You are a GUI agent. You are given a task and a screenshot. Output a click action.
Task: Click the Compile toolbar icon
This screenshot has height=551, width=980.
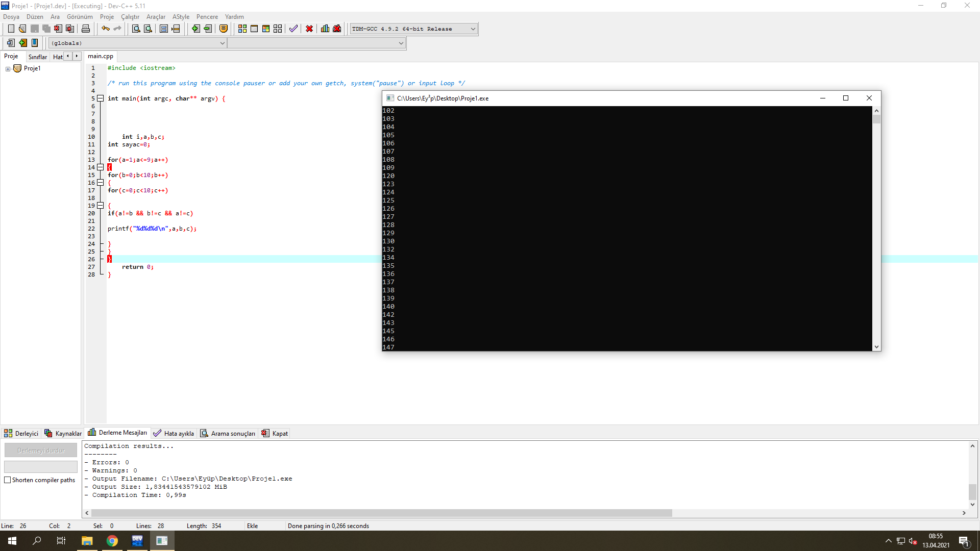pos(242,29)
